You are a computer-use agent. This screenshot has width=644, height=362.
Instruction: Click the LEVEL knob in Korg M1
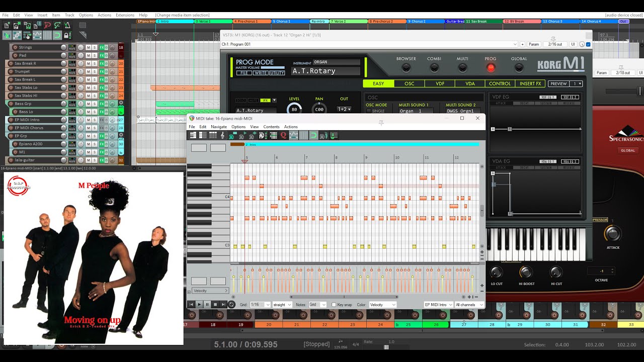click(294, 109)
